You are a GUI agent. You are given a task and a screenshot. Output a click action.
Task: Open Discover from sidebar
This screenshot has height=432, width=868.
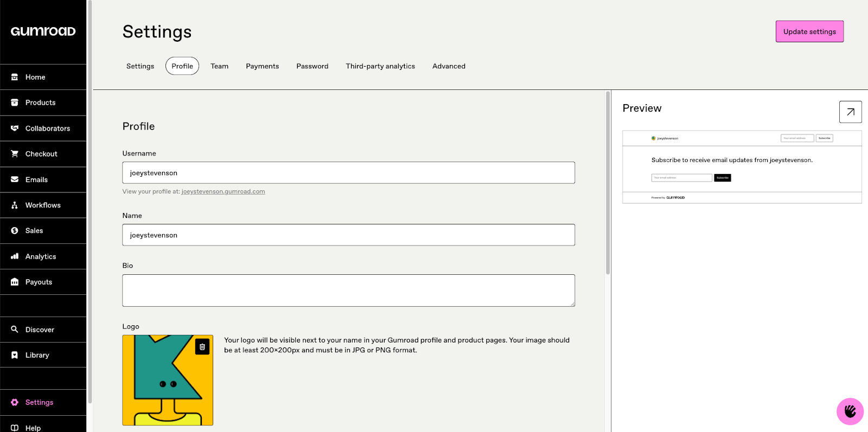(43, 330)
